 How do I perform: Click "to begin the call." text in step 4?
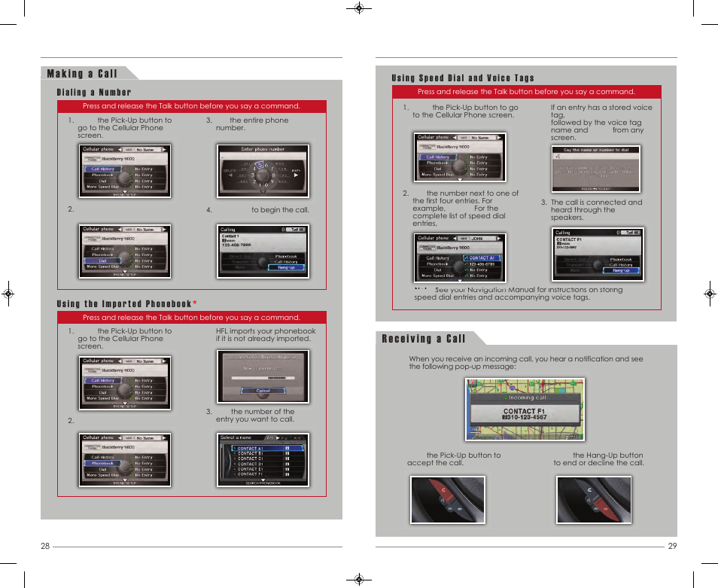[280, 210]
